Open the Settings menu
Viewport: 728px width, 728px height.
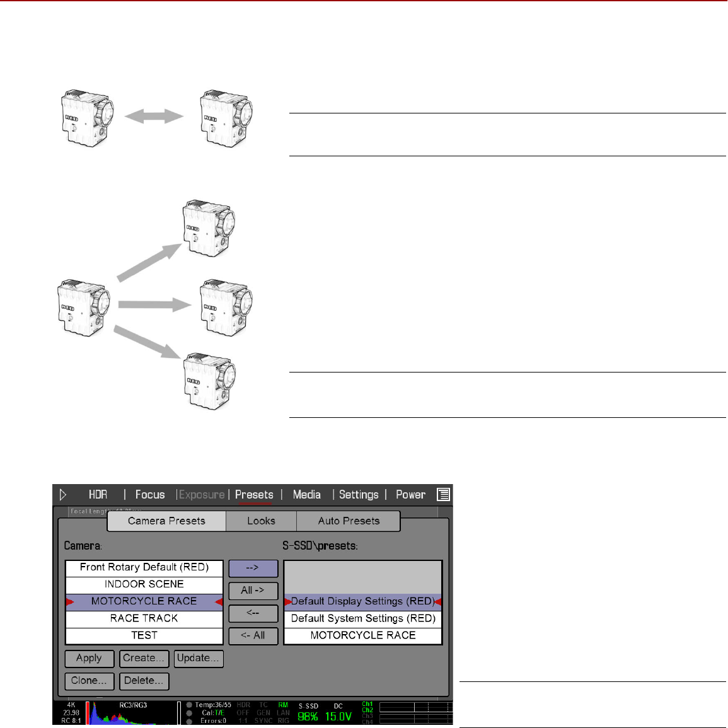[359, 494]
